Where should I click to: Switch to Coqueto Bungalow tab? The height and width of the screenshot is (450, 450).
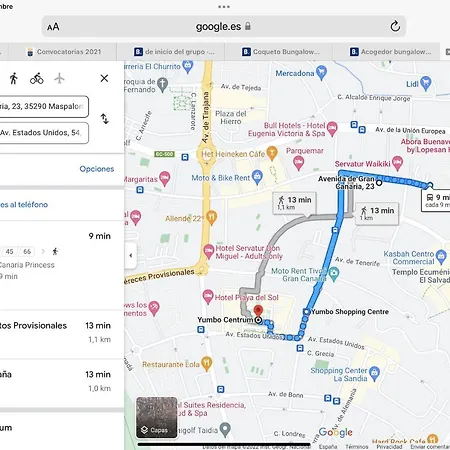coord(280,52)
